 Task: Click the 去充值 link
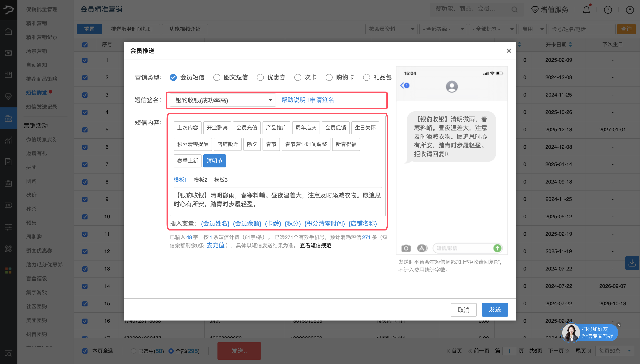point(216,245)
